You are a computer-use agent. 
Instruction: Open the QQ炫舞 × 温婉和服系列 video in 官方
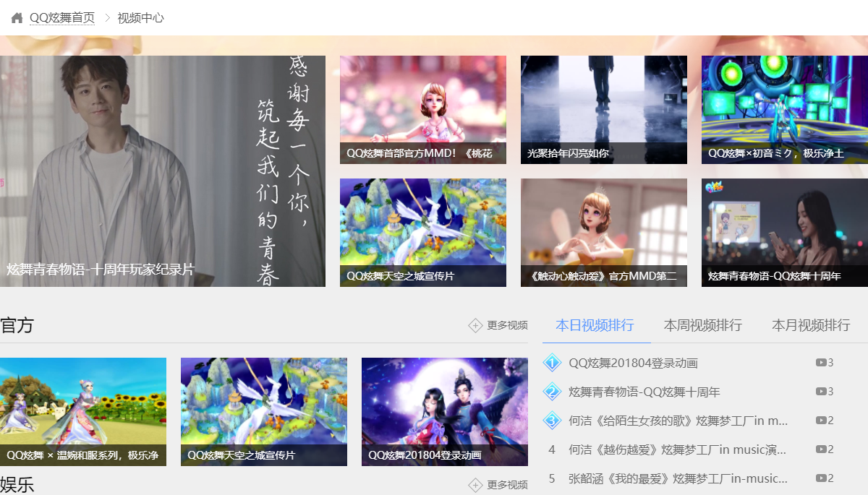coord(83,412)
